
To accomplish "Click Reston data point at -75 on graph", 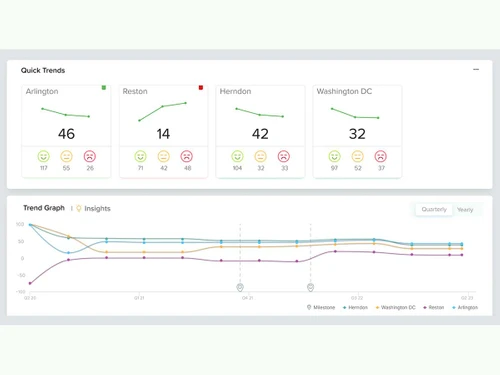I will pyautogui.click(x=30, y=283).
